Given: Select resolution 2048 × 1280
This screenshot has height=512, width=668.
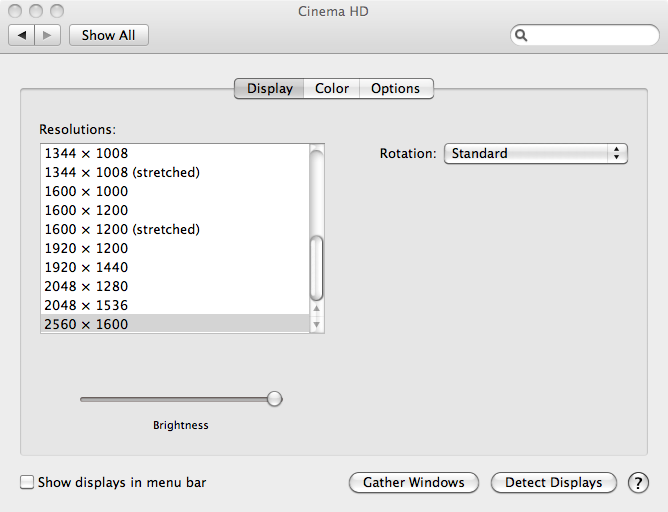Looking at the screenshot, I should [x=175, y=286].
